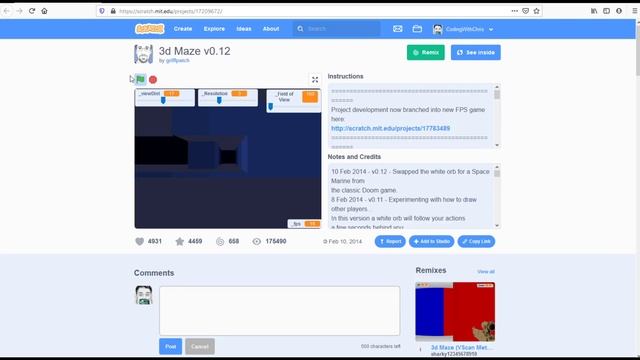Cancel the comment
640x360 pixels.
(x=200, y=346)
